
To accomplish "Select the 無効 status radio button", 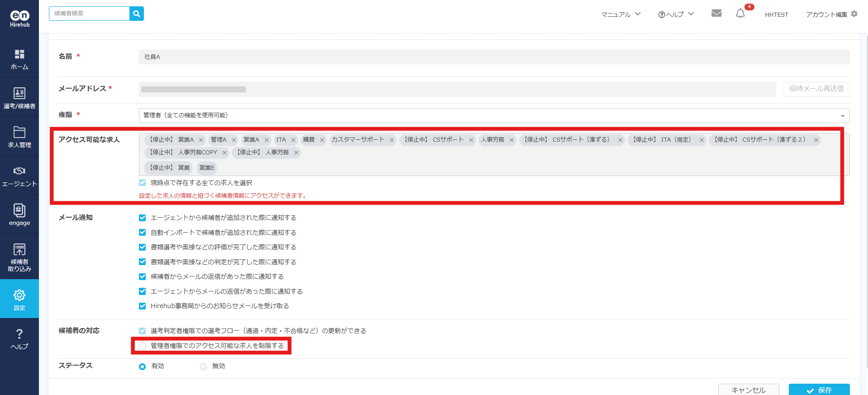I will coord(204,366).
